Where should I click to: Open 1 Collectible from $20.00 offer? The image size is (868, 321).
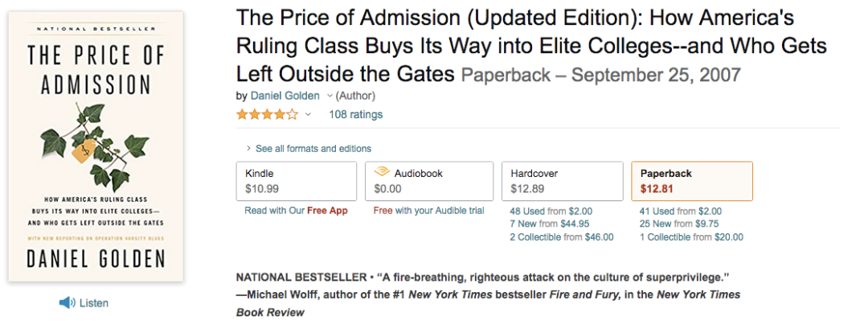click(691, 237)
